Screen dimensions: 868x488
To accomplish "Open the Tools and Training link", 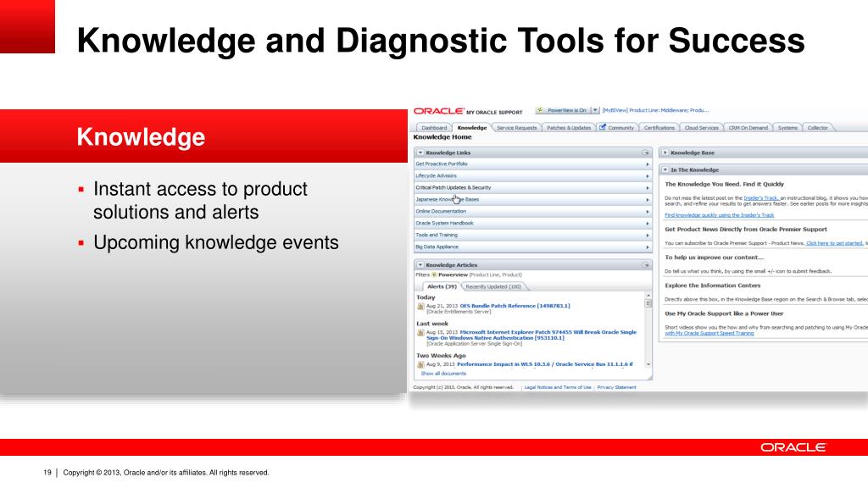I will tap(437, 236).
